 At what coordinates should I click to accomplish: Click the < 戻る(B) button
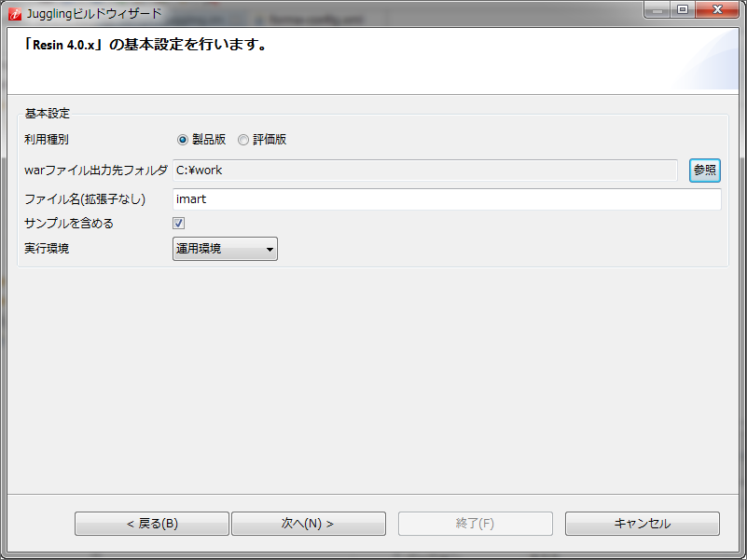152,524
